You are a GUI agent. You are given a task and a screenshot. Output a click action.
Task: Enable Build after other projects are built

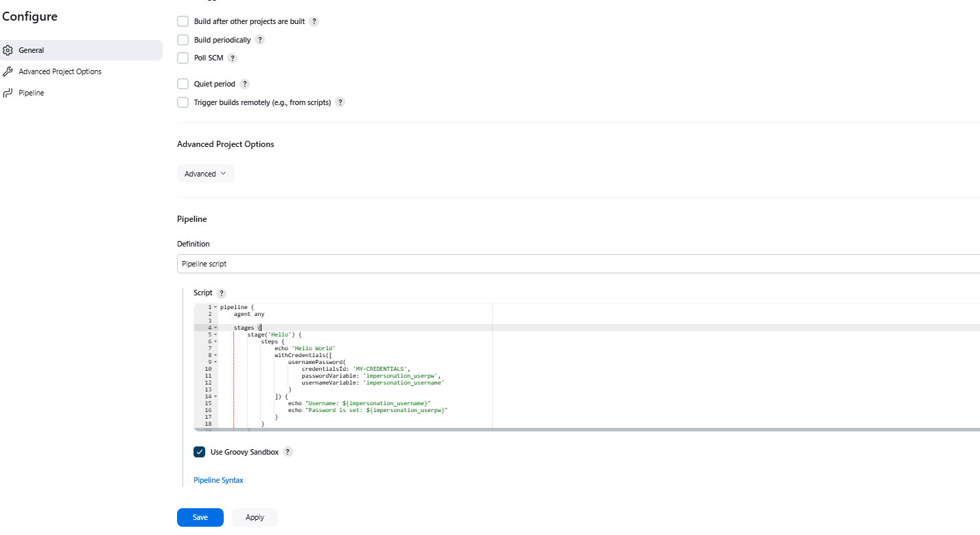click(x=183, y=21)
